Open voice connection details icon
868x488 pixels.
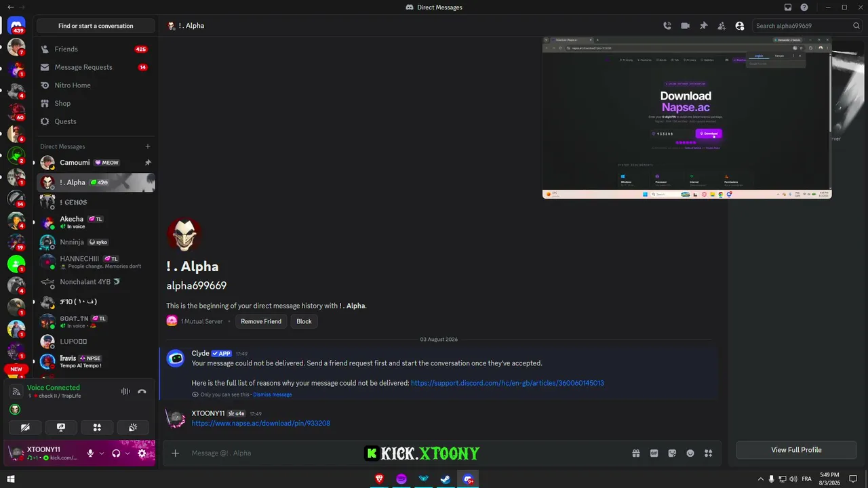click(x=16, y=391)
